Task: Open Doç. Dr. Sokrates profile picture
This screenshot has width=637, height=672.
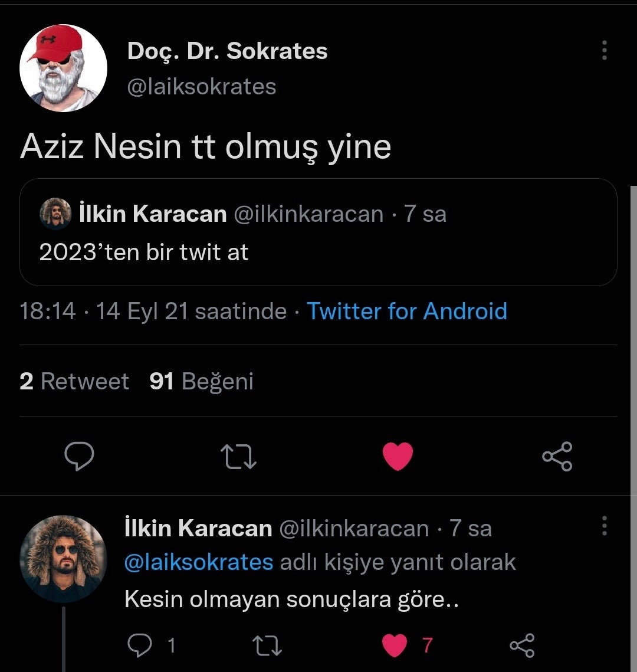Action: tap(64, 68)
